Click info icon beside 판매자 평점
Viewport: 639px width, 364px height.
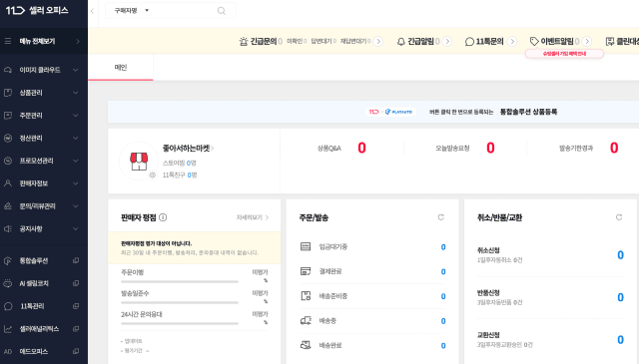(x=163, y=217)
